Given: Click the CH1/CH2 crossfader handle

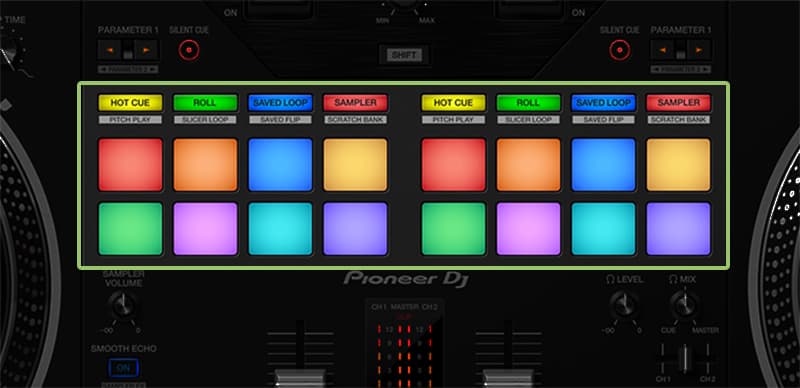Looking at the screenshot, I should [685, 358].
